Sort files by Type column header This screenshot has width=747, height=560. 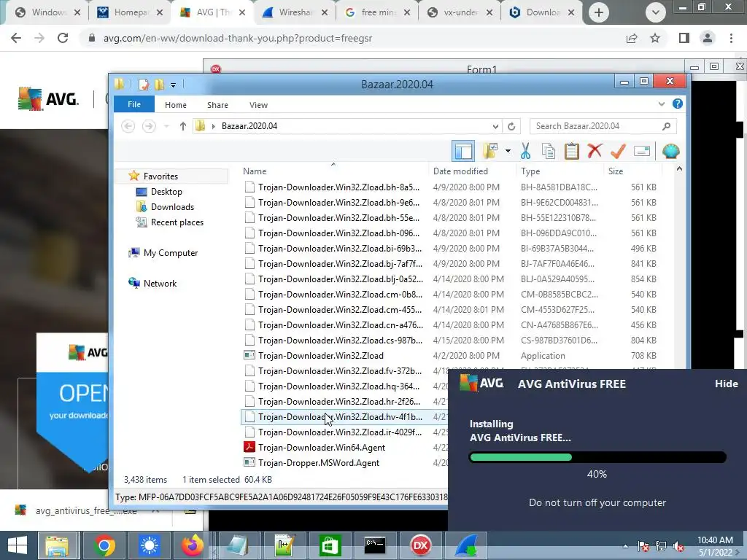click(x=530, y=171)
